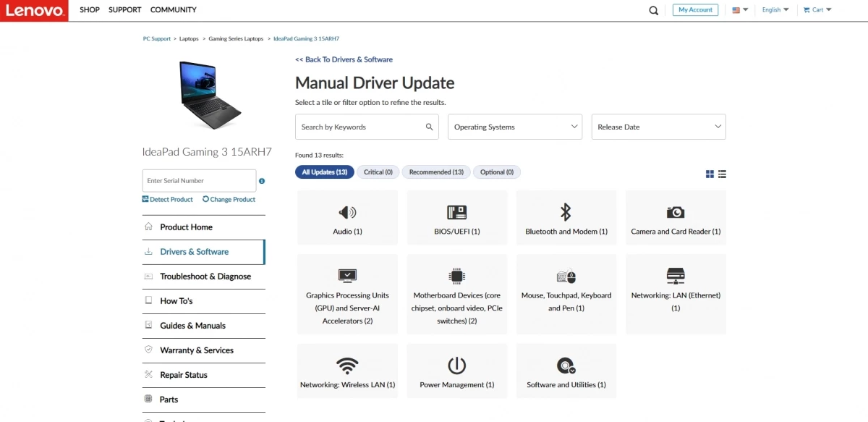Click the Wireless LAN wifi icon

(x=347, y=365)
